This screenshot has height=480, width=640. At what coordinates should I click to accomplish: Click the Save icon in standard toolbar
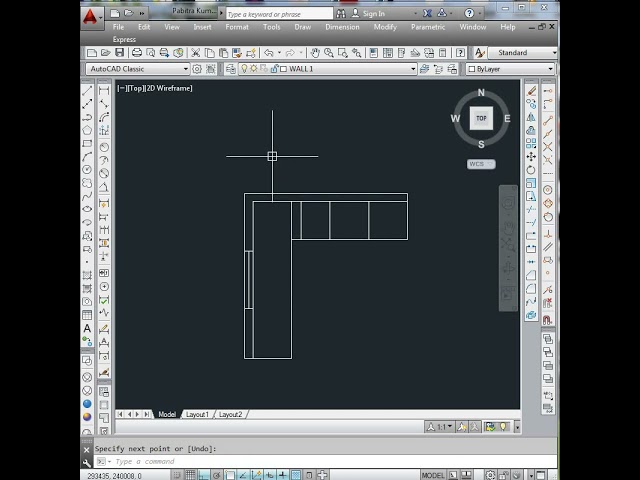[x=119, y=53]
